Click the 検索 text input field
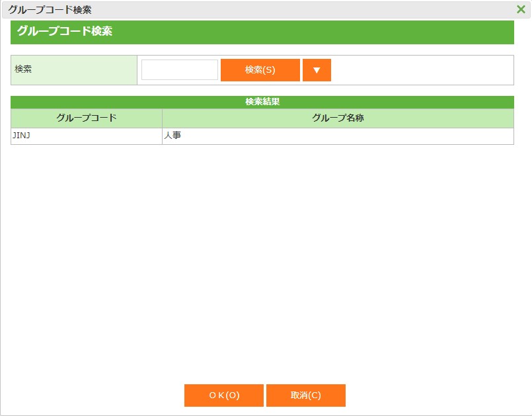532x416 pixels. click(180, 70)
